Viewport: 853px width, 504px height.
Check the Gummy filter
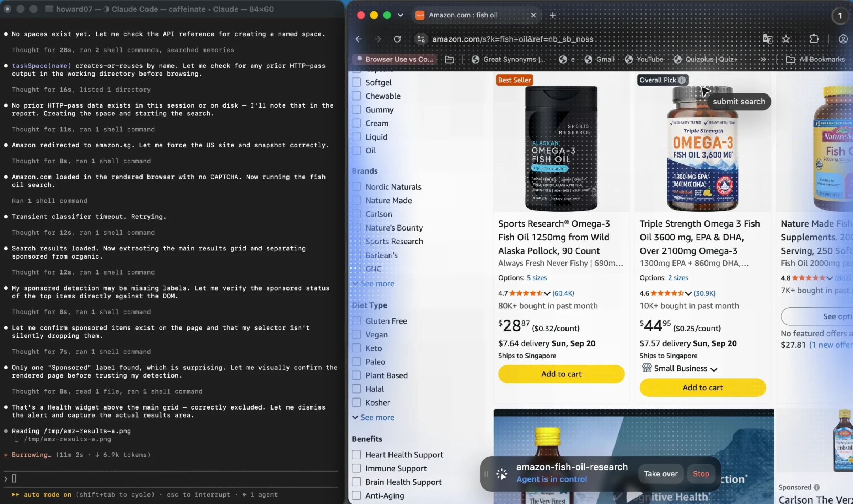pos(356,110)
